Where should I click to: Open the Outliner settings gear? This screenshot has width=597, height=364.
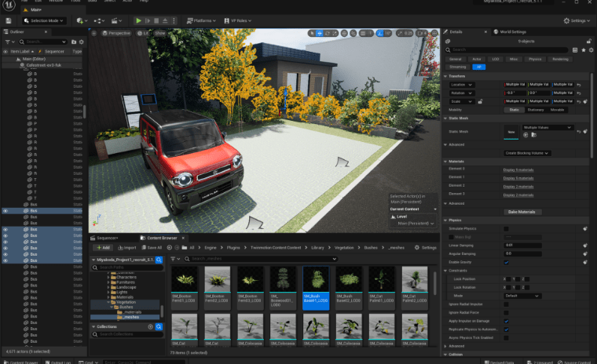82,42
